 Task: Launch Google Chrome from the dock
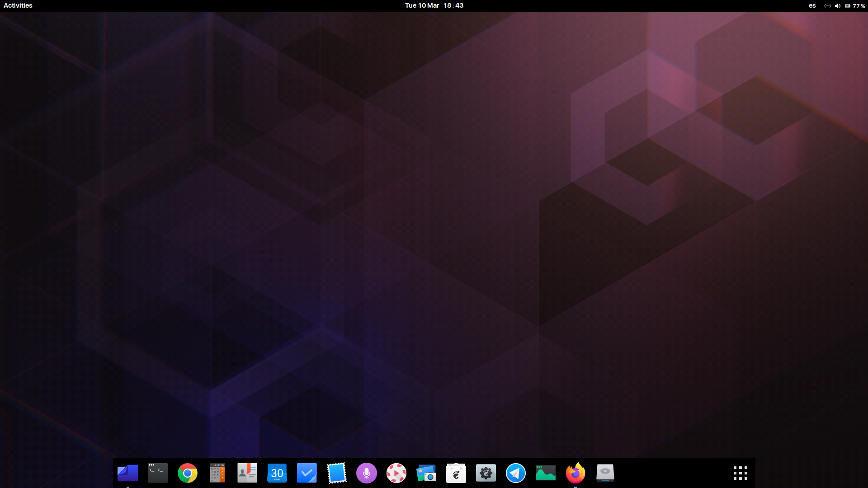pyautogui.click(x=188, y=473)
